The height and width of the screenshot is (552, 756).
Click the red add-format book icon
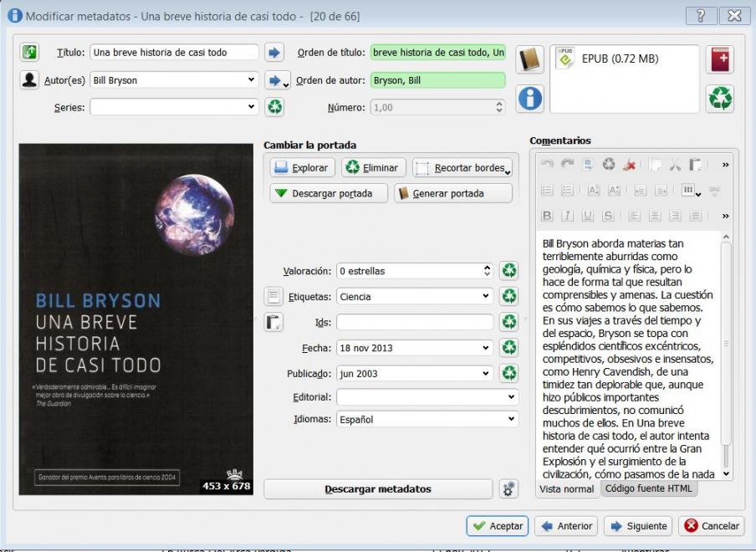click(x=719, y=60)
